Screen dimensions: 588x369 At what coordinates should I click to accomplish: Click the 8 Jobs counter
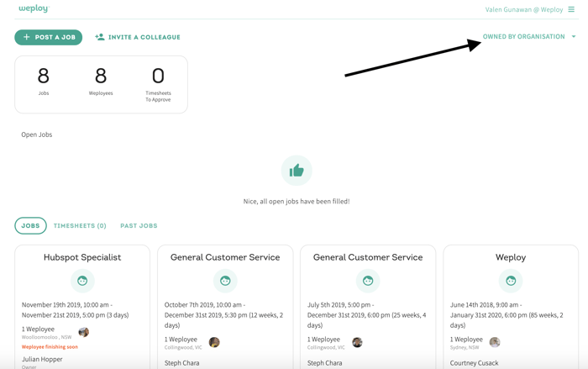coord(44,81)
